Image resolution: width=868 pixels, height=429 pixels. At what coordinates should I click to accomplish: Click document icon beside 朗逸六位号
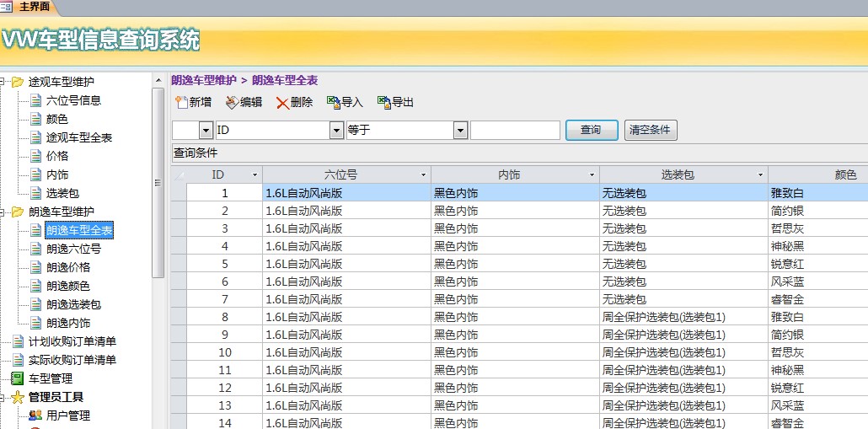point(36,249)
